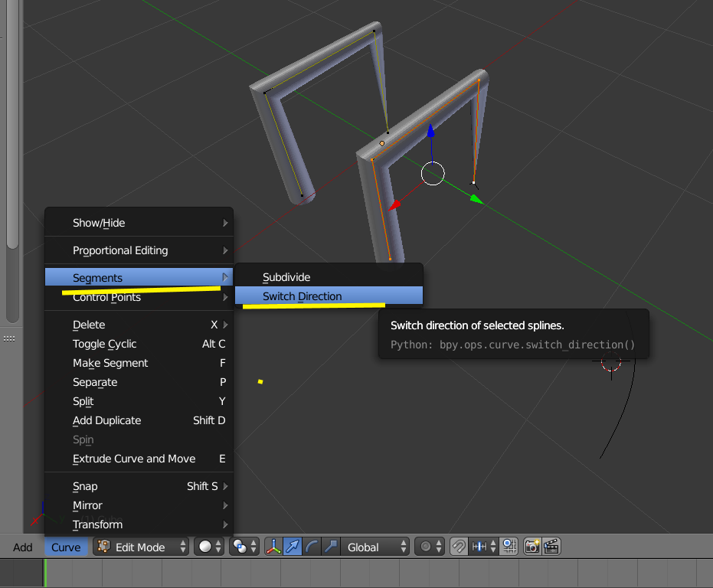Select the Segments menu entry
The height and width of the screenshot is (588, 713).
click(139, 277)
